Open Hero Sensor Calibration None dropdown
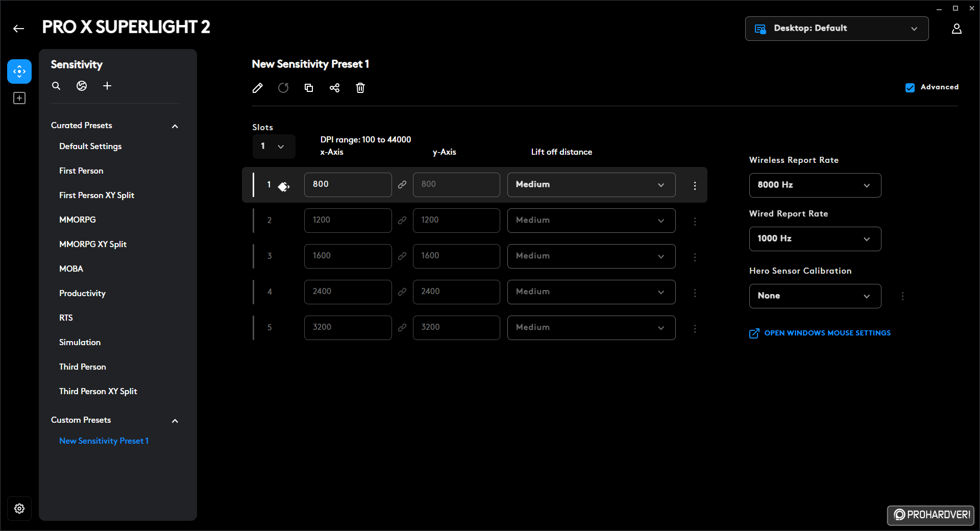Viewport: 980px width, 531px height. coord(815,296)
